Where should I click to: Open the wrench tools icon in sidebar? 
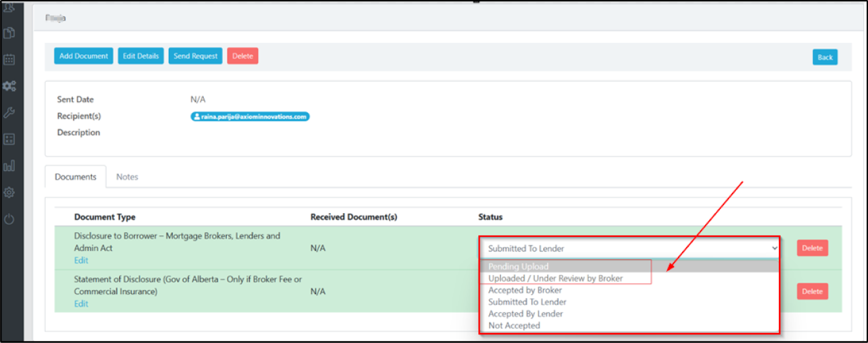pyautogui.click(x=10, y=113)
